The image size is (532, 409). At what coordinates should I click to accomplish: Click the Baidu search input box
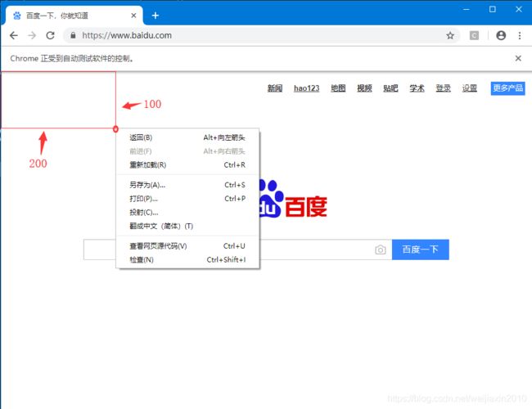tap(237, 249)
